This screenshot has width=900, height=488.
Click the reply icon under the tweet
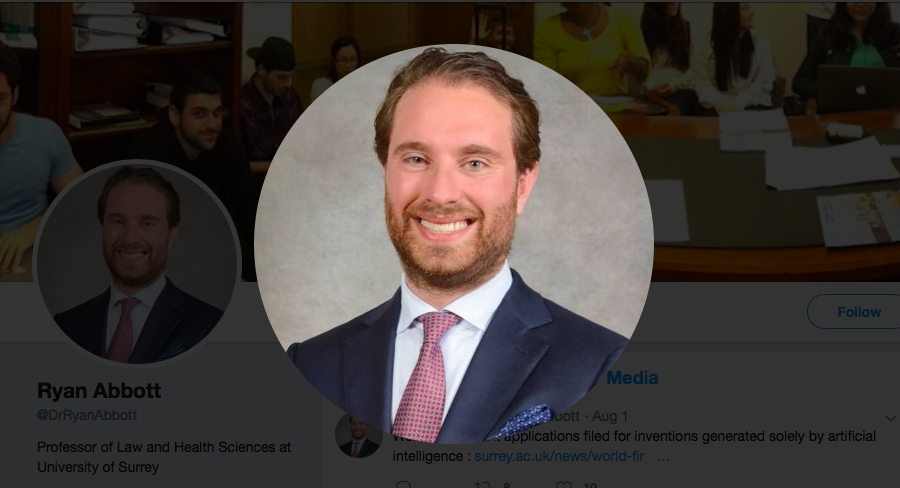coord(404,485)
